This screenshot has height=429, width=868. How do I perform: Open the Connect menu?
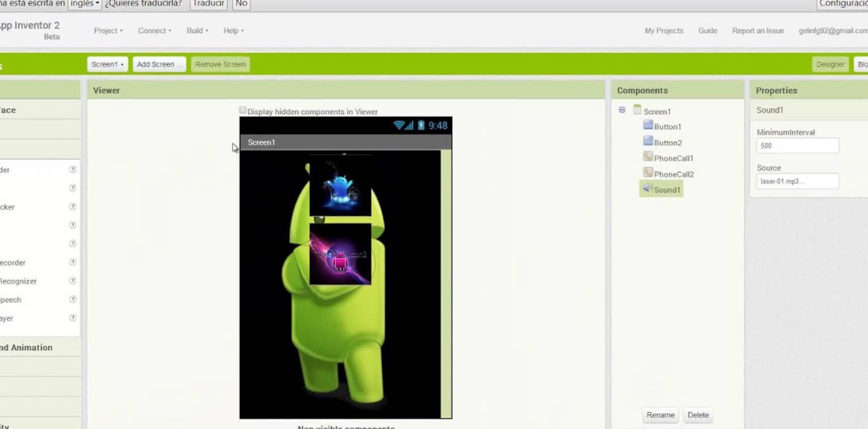point(154,31)
